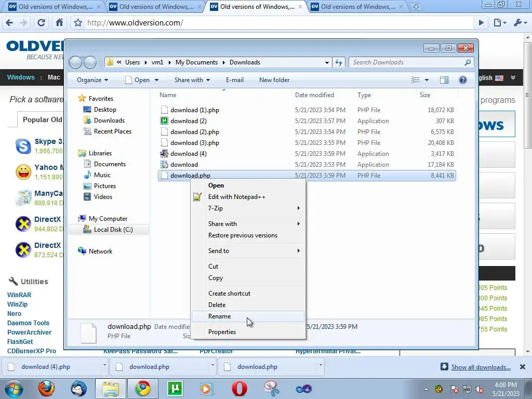Open Firefox from the taskbar
The height and width of the screenshot is (399, 532).
(46, 389)
